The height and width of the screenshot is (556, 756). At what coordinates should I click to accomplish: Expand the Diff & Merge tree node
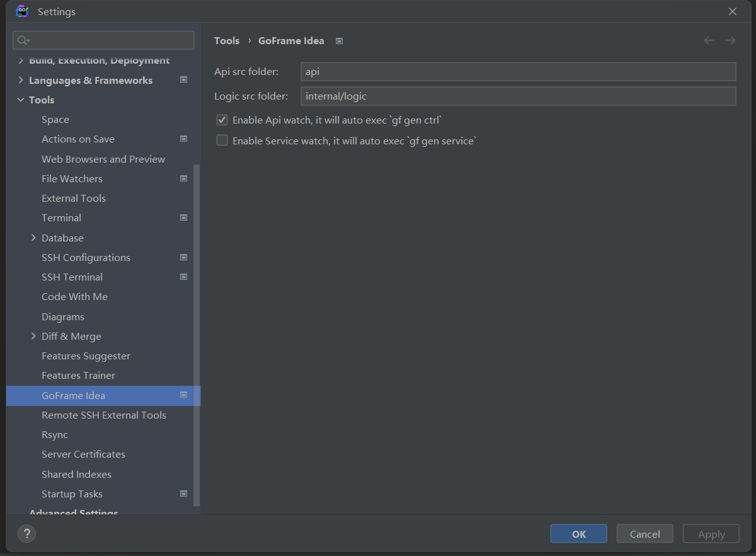[33, 336]
